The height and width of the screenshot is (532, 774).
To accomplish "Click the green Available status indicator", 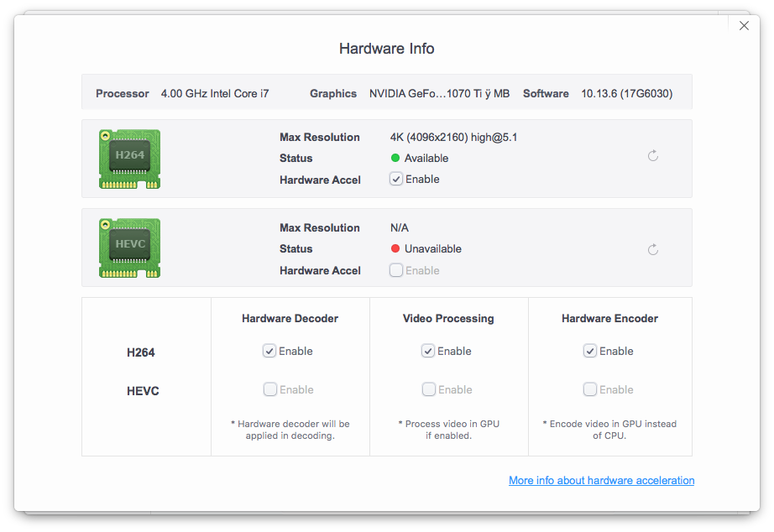I will click(x=395, y=158).
